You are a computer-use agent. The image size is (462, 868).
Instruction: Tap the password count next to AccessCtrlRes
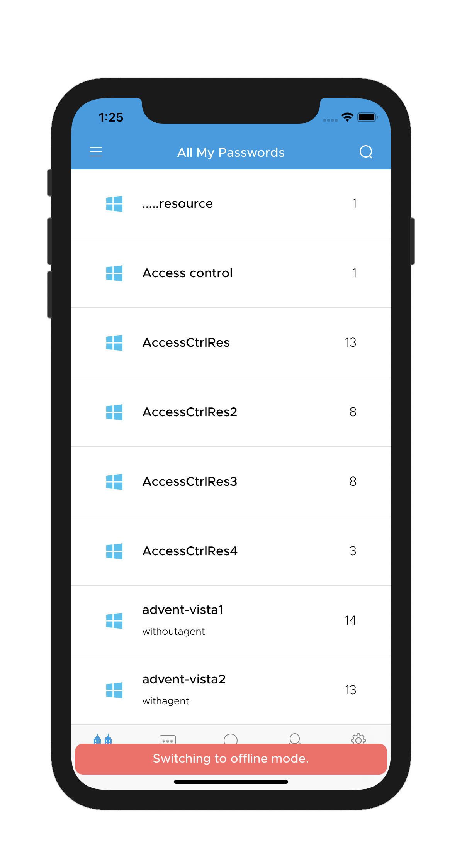coord(350,342)
